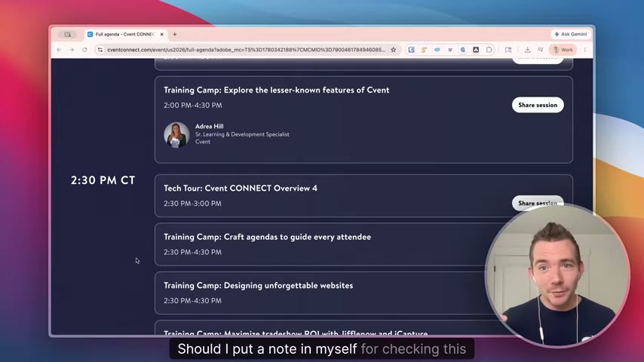
Task: Open the Bitwarden extension icon
Action: point(411,50)
